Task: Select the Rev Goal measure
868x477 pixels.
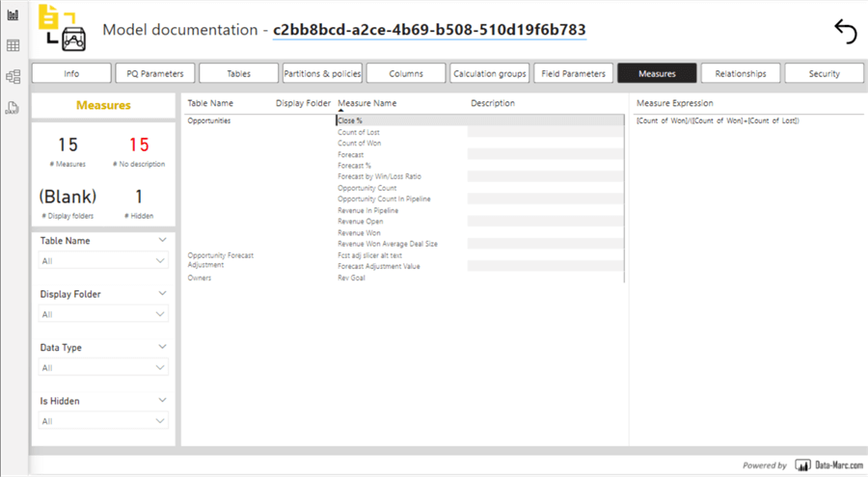Action: [351, 278]
